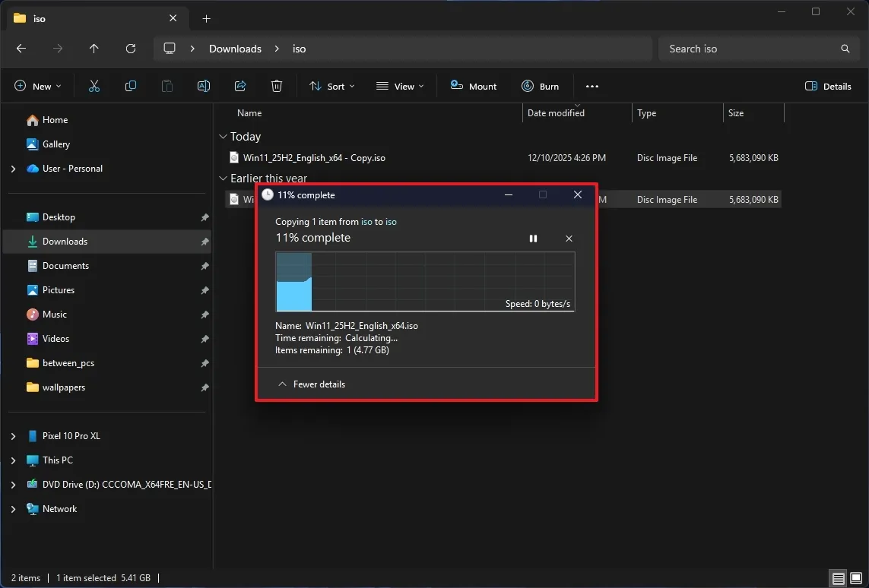Viewport: 869px width, 588px height.
Task: Click the Delete icon on the toolbar
Action: point(276,86)
